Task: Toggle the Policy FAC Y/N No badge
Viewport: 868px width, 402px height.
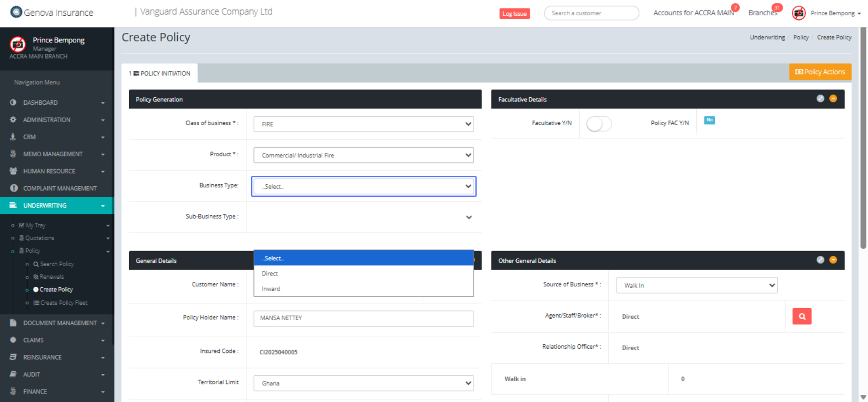Action: pos(709,121)
